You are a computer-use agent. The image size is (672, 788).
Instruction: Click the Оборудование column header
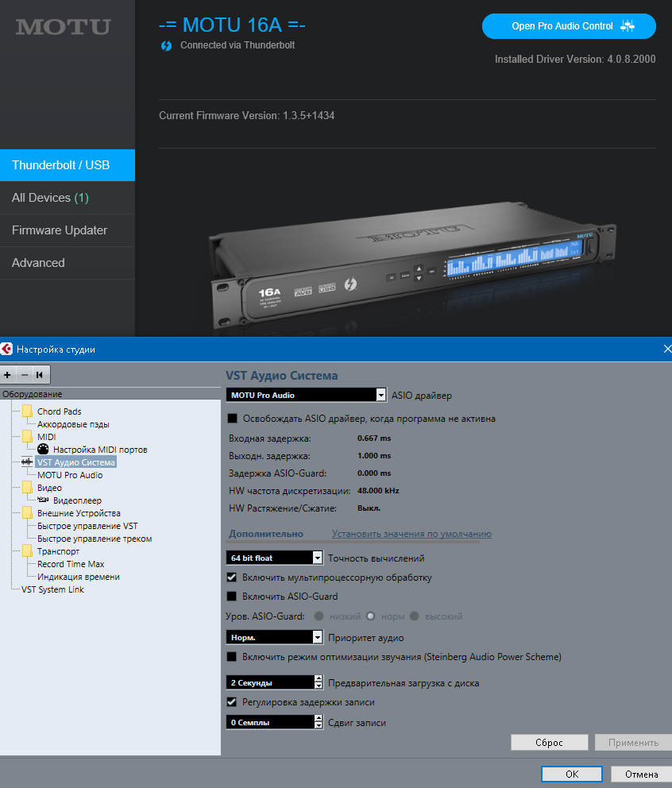tap(110, 394)
